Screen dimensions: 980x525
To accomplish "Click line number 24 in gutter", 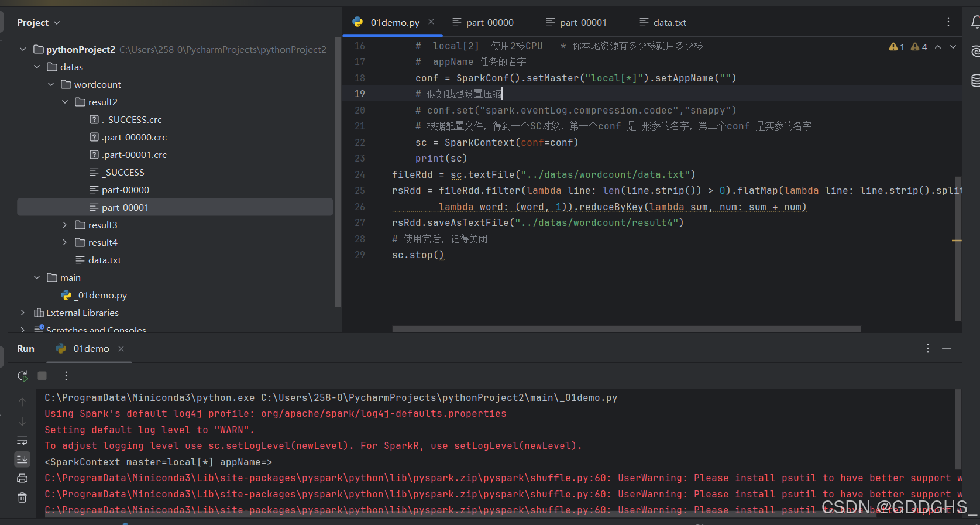I will 360,174.
